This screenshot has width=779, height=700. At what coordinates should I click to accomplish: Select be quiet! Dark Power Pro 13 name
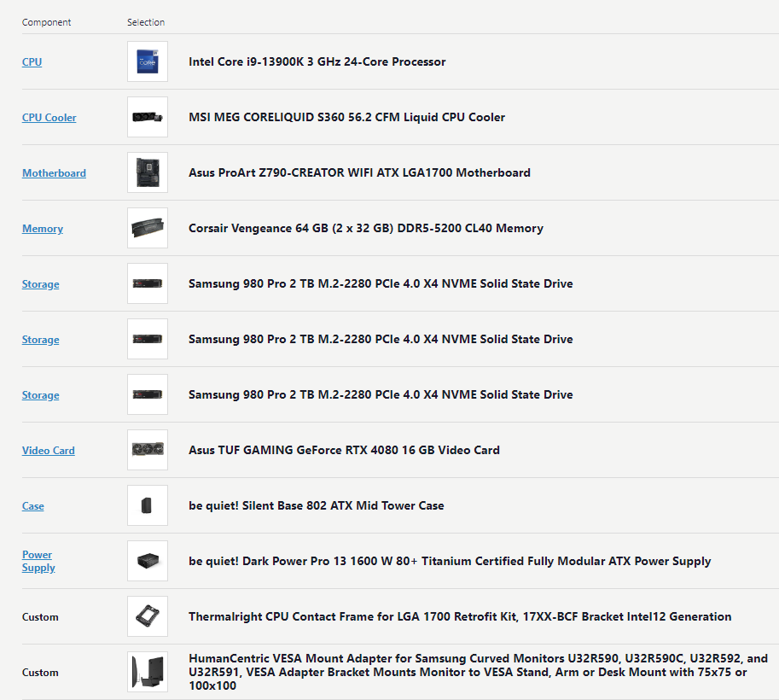pyautogui.click(x=450, y=561)
